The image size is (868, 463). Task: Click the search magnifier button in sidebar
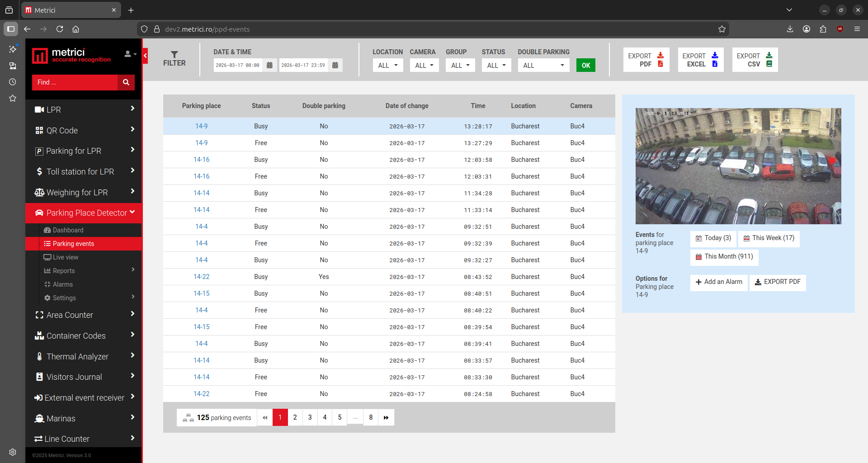tap(126, 82)
